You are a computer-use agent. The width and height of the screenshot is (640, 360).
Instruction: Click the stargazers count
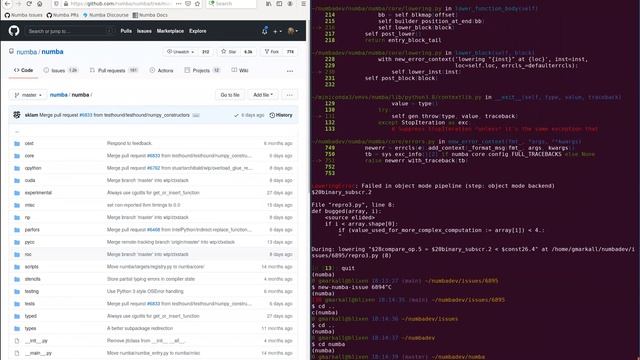248,52
